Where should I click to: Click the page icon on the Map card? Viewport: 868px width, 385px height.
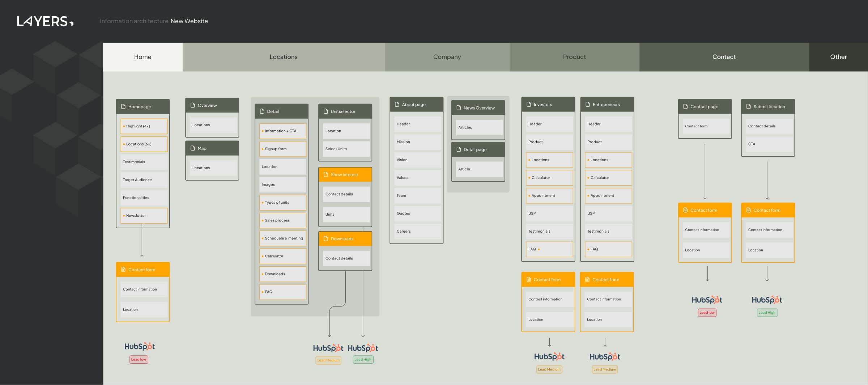tap(193, 148)
